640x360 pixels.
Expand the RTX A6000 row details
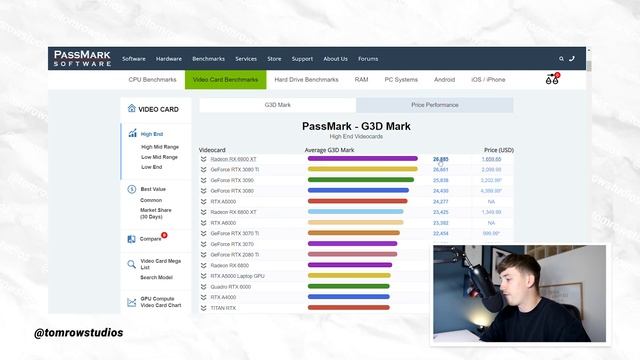click(x=203, y=223)
